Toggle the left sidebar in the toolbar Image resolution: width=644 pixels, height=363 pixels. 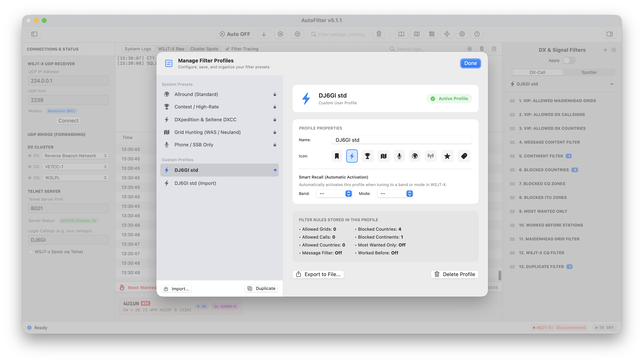pyautogui.click(x=34, y=34)
